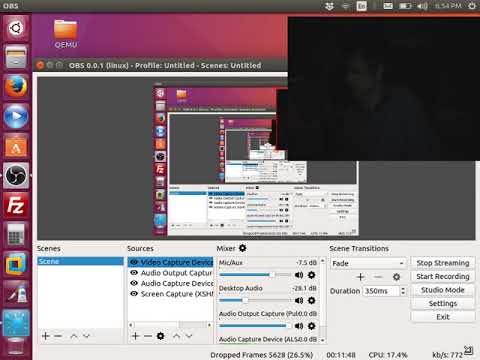The width and height of the screenshot is (480, 360).
Task: Open Mic/Aux channel settings gear
Action: (311, 275)
